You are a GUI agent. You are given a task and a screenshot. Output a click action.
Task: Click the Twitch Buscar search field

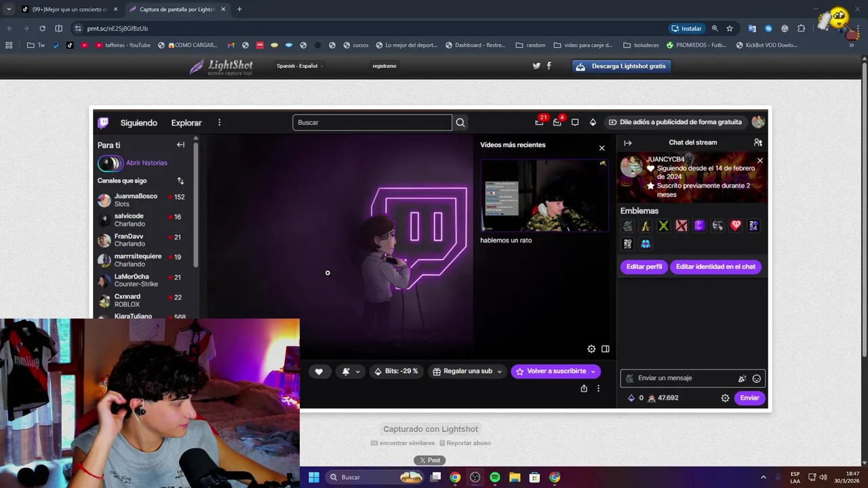[x=372, y=123]
